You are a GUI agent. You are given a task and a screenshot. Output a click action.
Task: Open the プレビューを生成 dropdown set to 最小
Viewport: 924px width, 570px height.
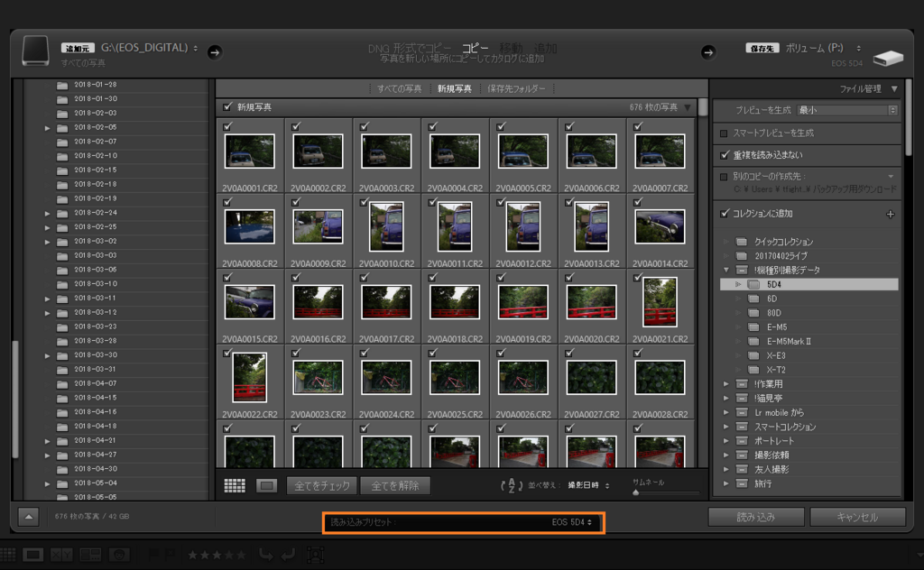[x=846, y=110]
